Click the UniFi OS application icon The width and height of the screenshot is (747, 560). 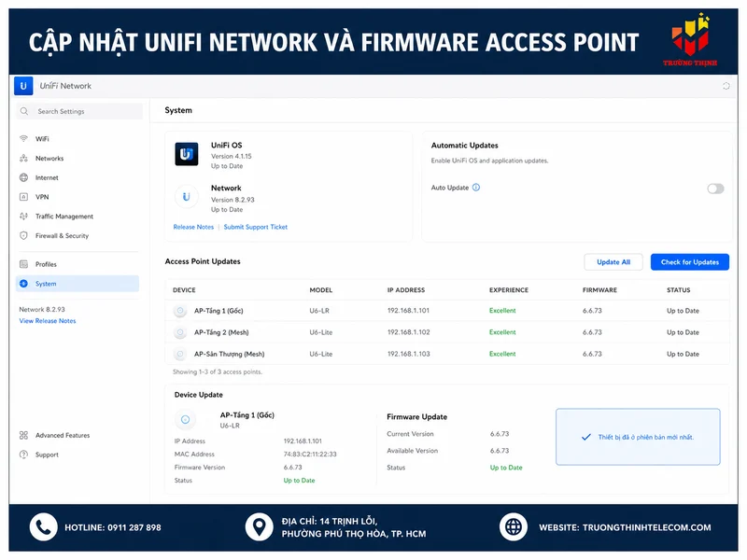[x=186, y=154]
